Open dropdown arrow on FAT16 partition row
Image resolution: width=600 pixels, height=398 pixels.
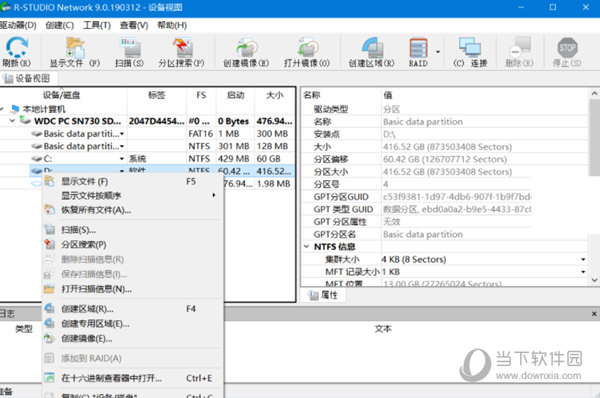pos(122,134)
